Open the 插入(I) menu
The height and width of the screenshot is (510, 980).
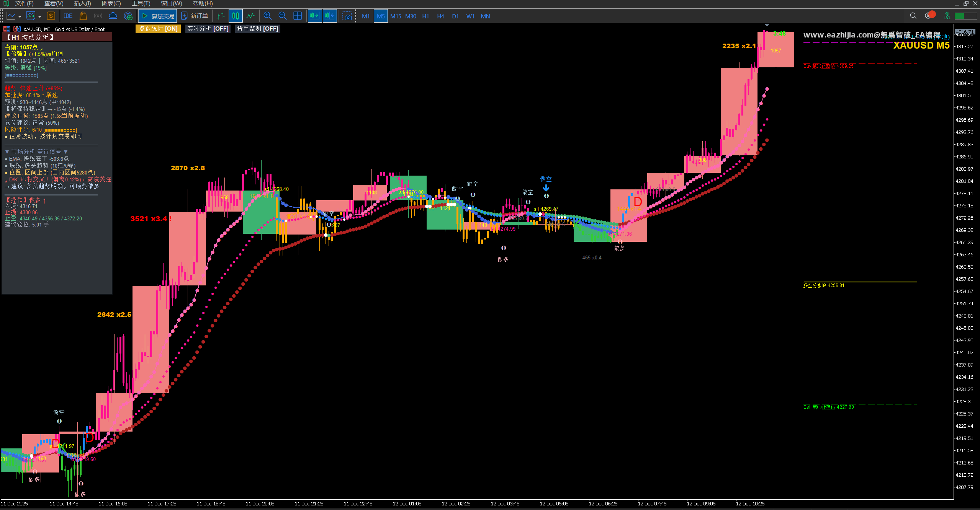pos(82,3)
